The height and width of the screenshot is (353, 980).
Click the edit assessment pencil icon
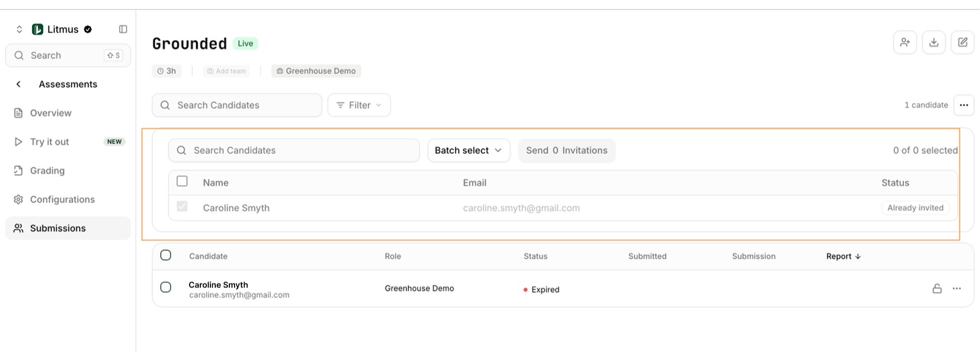(962, 42)
